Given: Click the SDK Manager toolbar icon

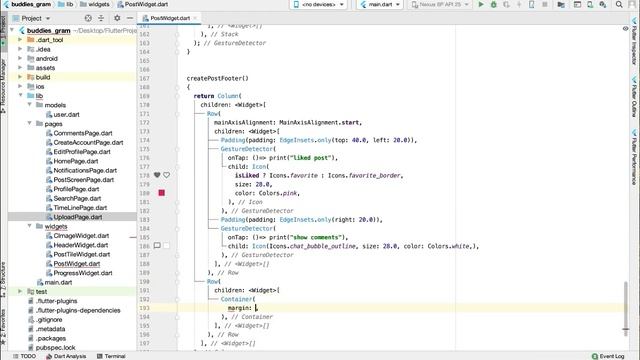Looking at the screenshot, I should (602, 4).
